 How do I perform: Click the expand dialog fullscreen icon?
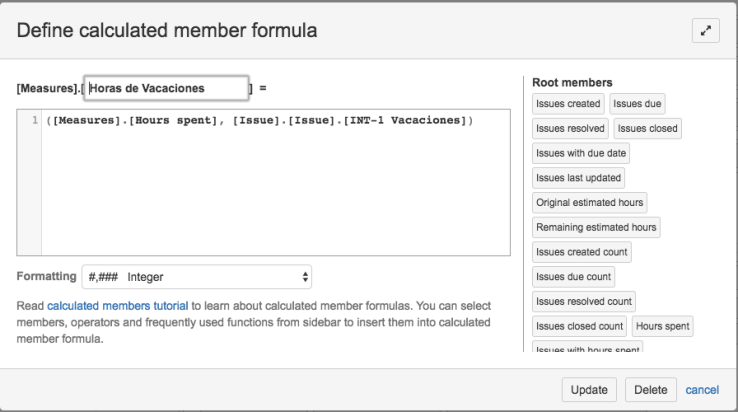[x=706, y=31]
